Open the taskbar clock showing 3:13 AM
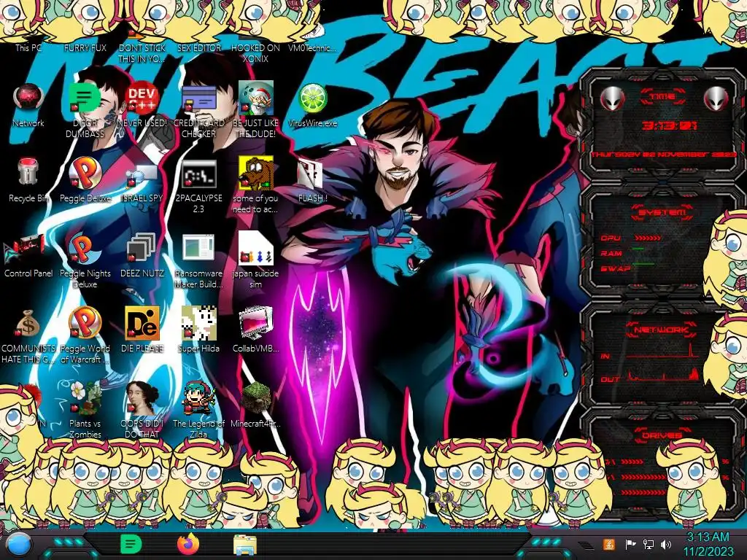Image resolution: width=747 pixels, height=560 pixels. tap(708, 544)
